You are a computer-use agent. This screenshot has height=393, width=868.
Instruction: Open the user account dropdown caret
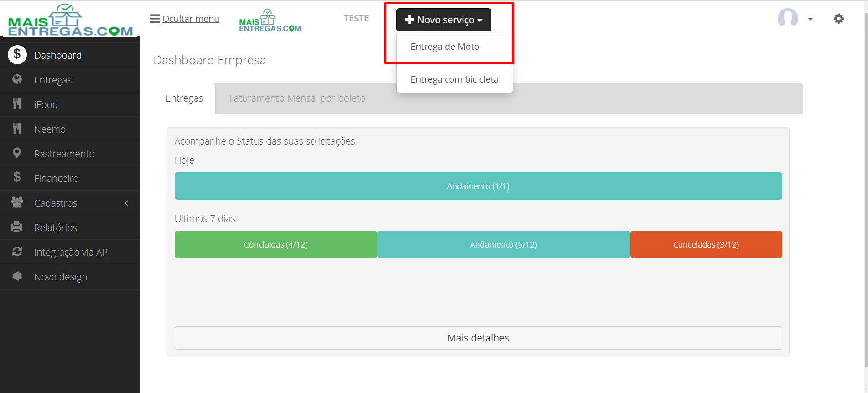coord(810,19)
